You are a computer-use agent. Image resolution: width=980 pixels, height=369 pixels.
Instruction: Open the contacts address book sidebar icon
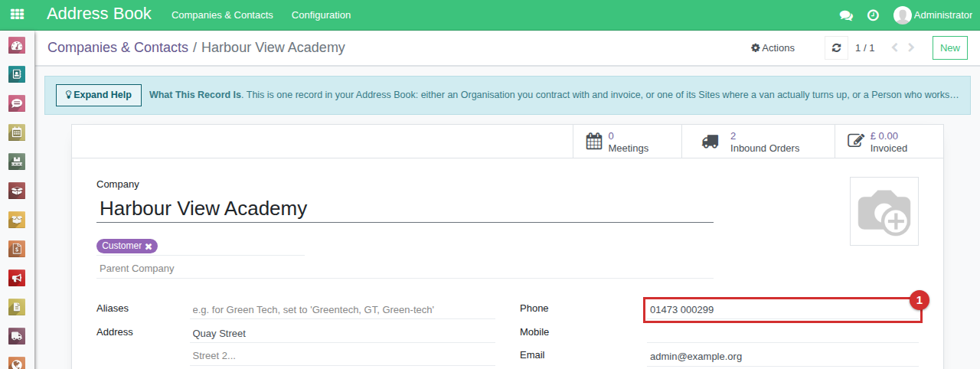point(17,74)
